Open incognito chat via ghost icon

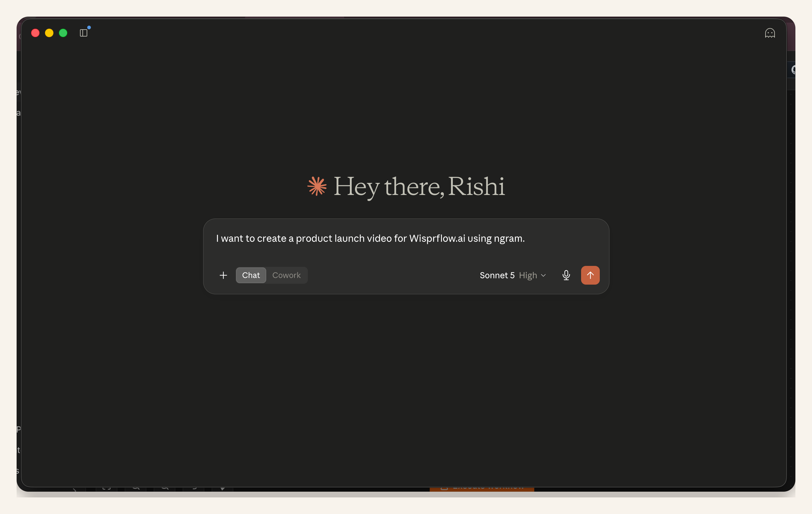pyautogui.click(x=770, y=33)
